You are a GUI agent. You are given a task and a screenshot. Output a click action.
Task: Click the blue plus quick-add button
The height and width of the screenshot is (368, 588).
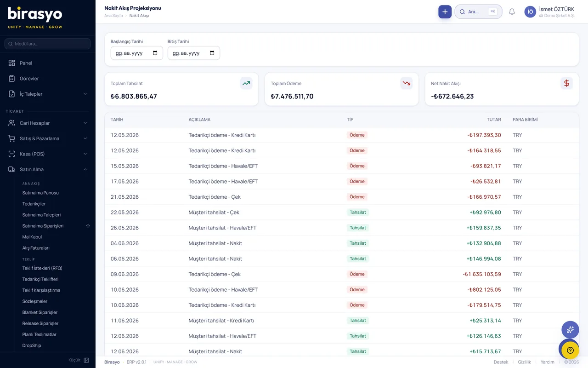click(x=445, y=11)
